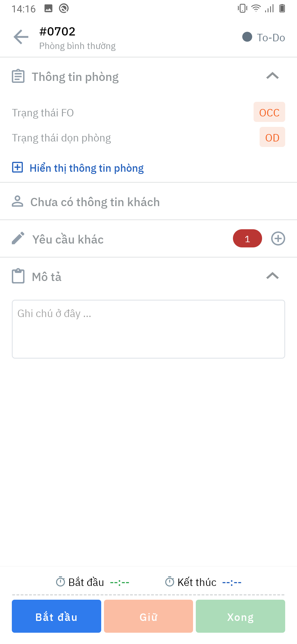Add a new request with the circled plus
The width and height of the screenshot is (297, 644).
coord(278,239)
